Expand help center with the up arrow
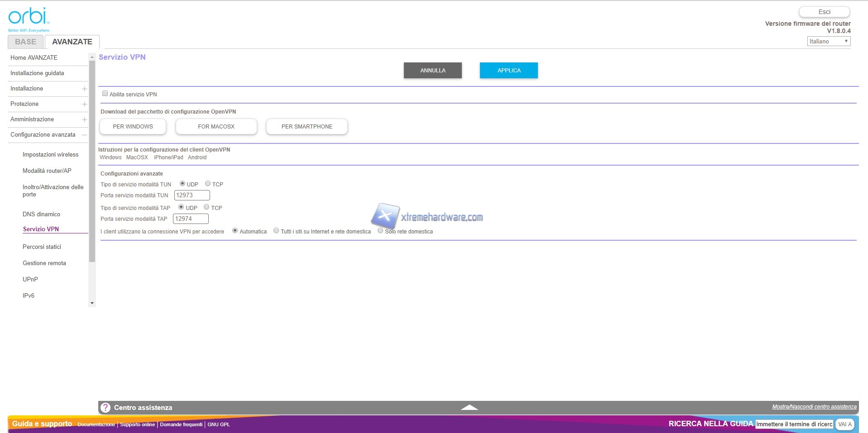The height and width of the screenshot is (433, 868). point(469,408)
